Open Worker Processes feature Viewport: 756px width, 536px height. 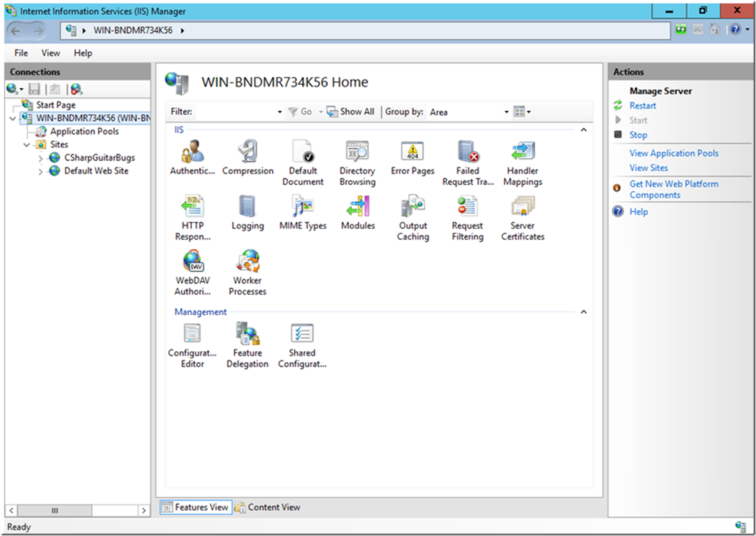(248, 272)
